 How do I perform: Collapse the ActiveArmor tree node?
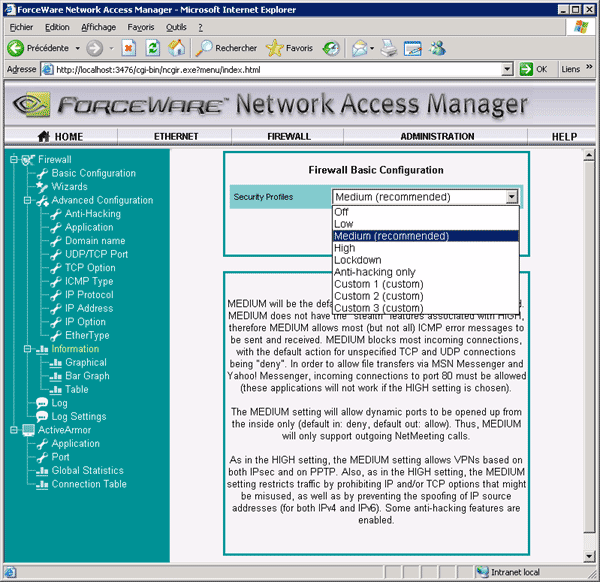click(14, 430)
